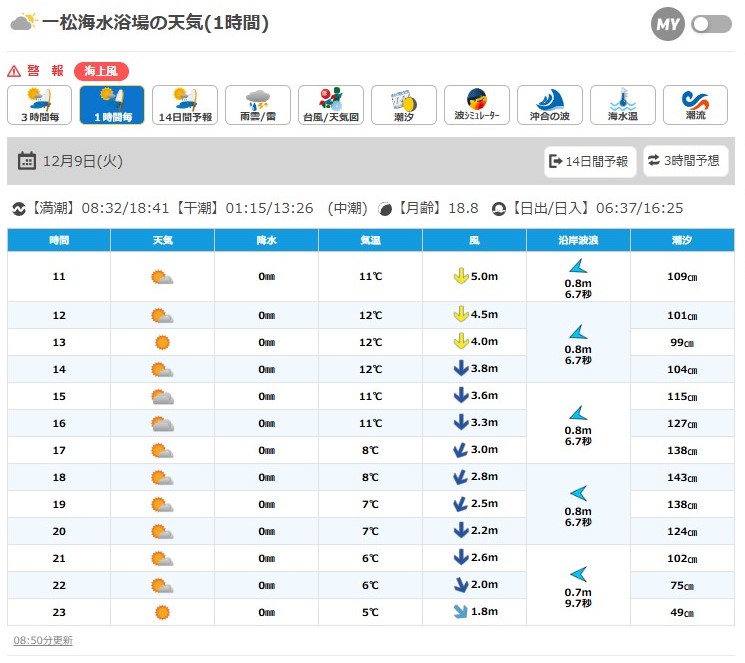Screen dimensions: 745x663
Task: Click the 潮汐 column header in table
Action: [682, 240]
